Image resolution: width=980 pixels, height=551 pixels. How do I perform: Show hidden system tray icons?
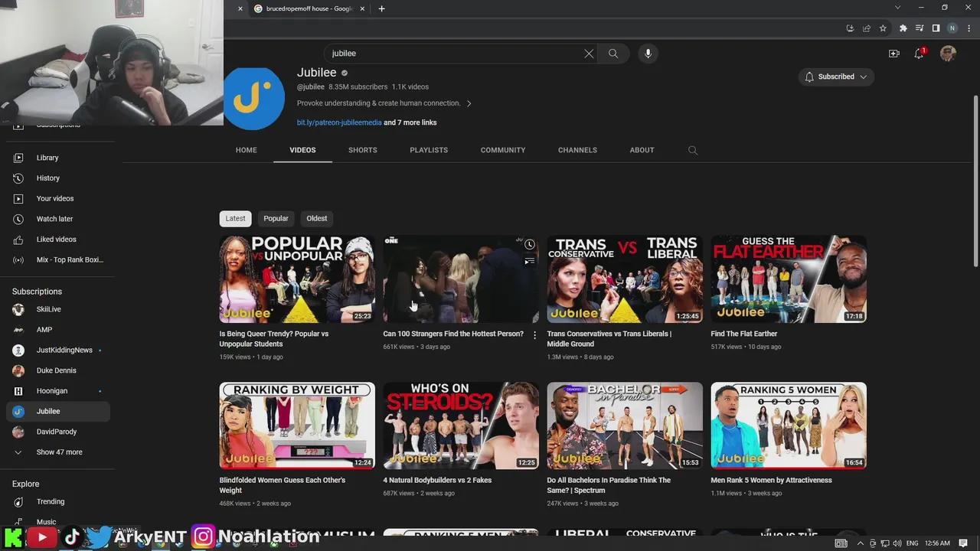860,543
